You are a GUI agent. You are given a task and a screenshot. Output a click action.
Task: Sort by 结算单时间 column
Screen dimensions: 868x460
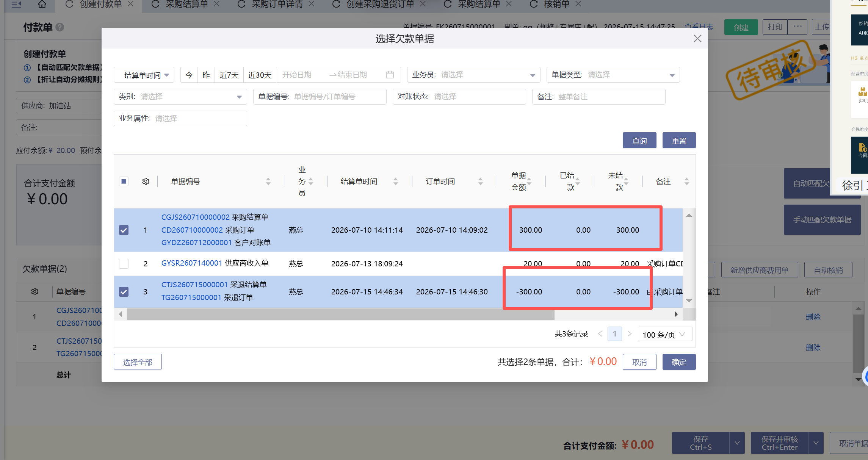coord(396,181)
